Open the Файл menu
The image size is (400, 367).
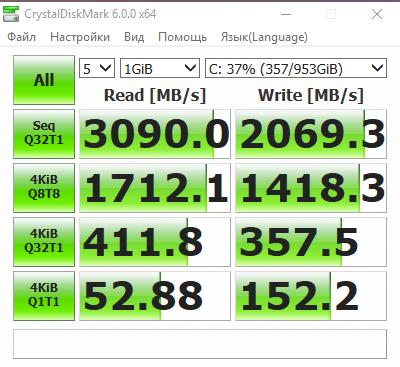21,37
